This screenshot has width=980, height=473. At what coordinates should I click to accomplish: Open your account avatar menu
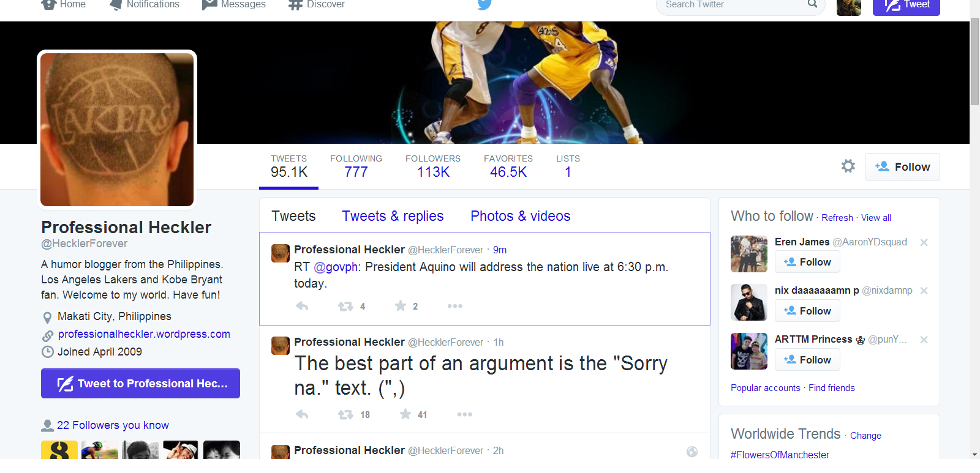point(849,7)
